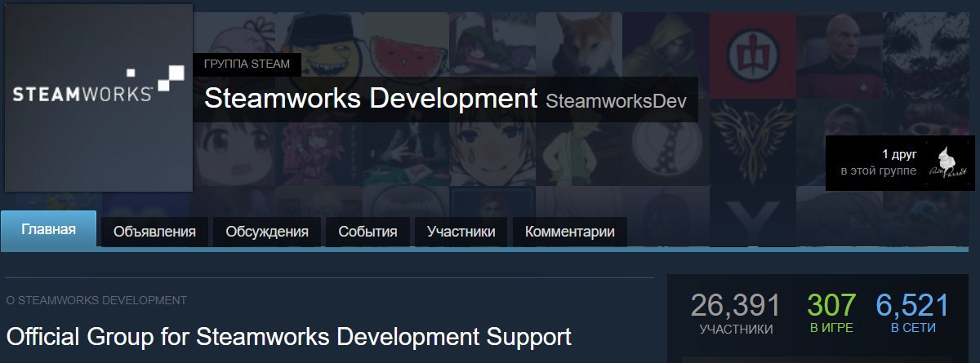Open the Steamworks group avatar image

98,96
